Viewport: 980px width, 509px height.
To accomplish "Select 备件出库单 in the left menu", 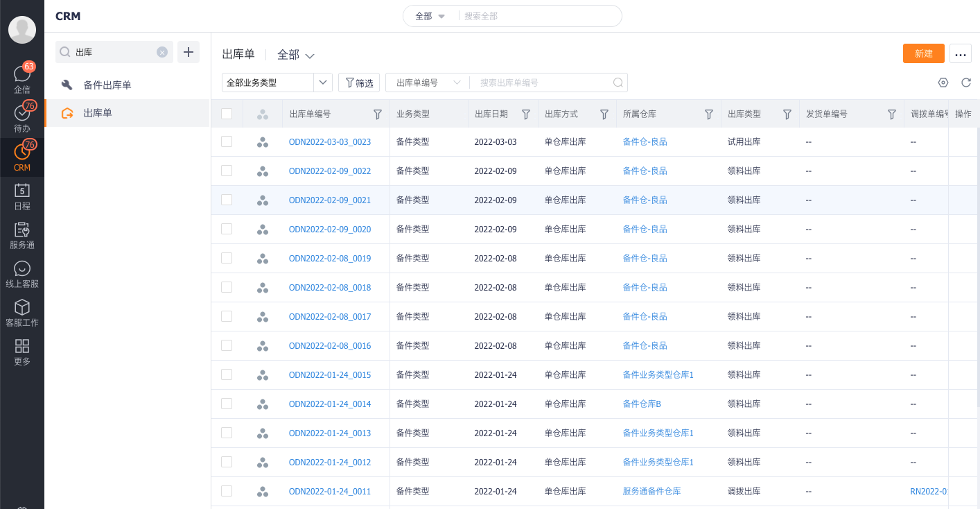I will [x=127, y=85].
